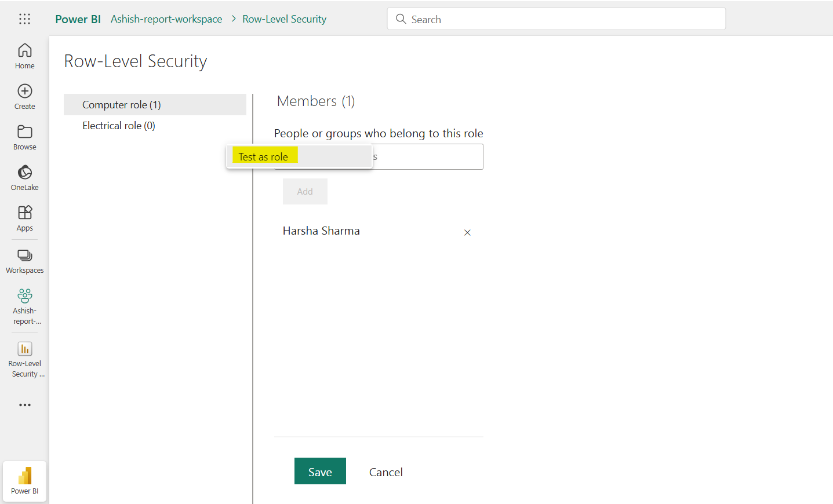Select 'Test as role' from the context menu
The image size is (833, 504).
(264, 156)
